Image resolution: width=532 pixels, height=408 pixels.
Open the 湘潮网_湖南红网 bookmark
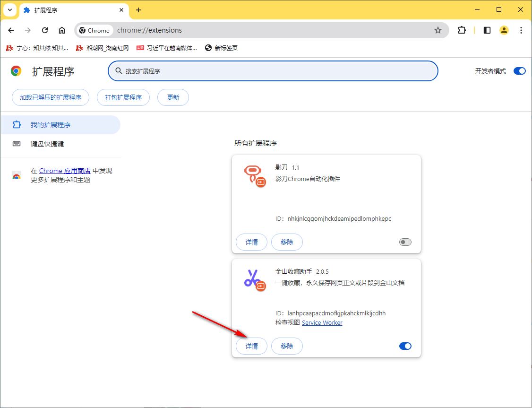[103, 48]
